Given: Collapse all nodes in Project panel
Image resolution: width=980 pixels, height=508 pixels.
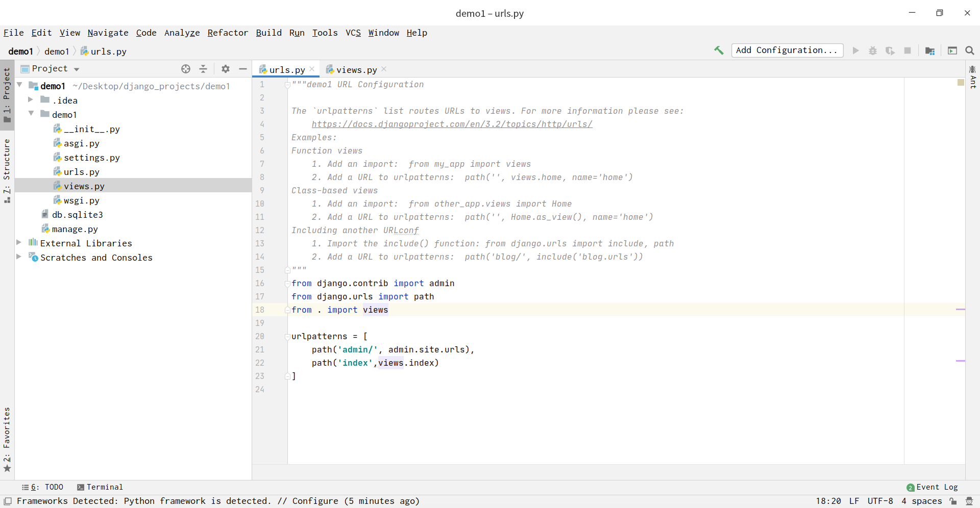Looking at the screenshot, I should tap(203, 69).
